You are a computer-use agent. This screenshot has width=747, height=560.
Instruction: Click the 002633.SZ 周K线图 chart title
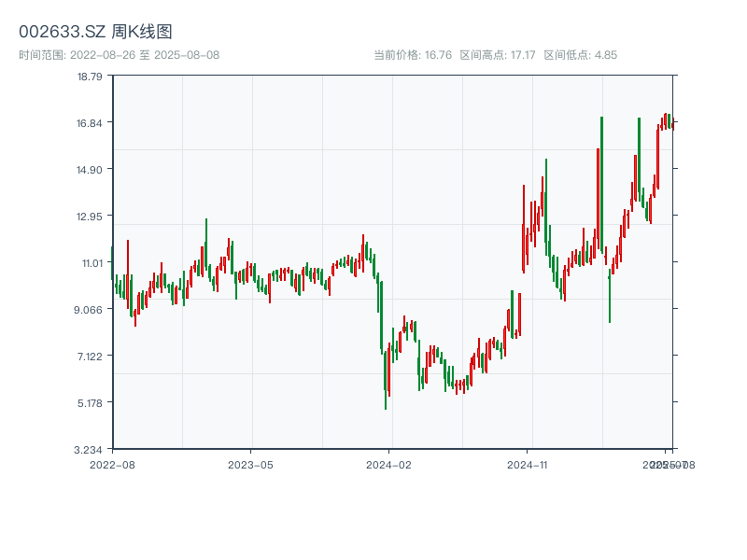pos(95,32)
